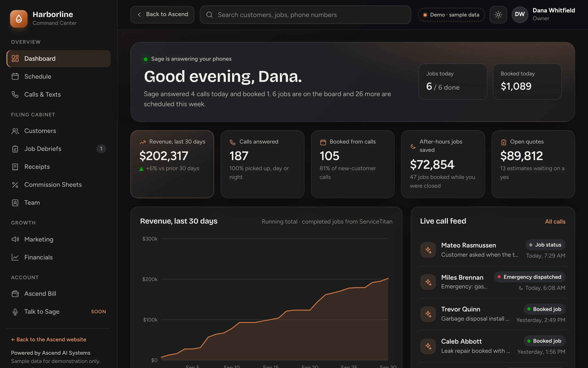This screenshot has width=588, height=368.
Task: Click the Calls & Texts phone icon
Action: coord(15,95)
